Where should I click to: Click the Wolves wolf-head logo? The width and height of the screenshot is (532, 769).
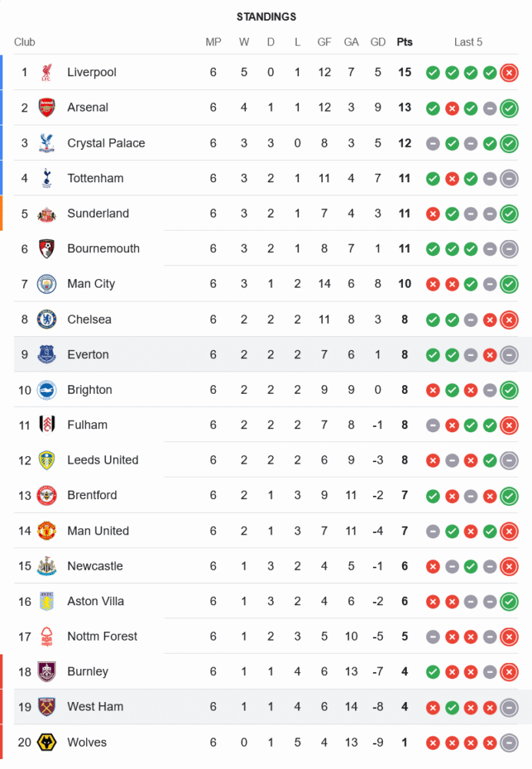click(47, 743)
